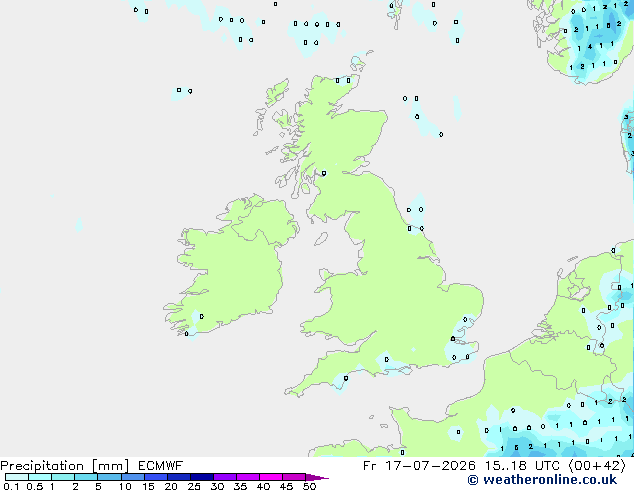Click the Orkney islands north of Scotland

click(359, 61)
